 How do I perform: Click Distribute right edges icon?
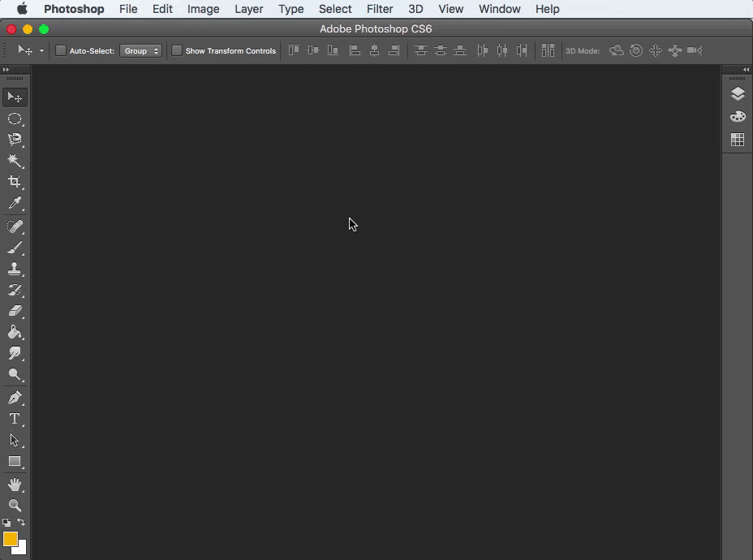[x=522, y=50]
